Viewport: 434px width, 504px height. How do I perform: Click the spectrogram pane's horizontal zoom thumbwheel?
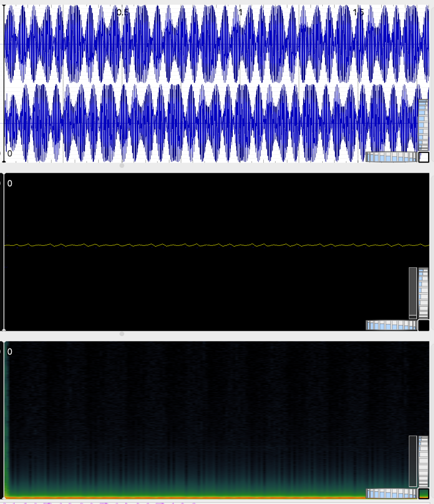[391, 493]
